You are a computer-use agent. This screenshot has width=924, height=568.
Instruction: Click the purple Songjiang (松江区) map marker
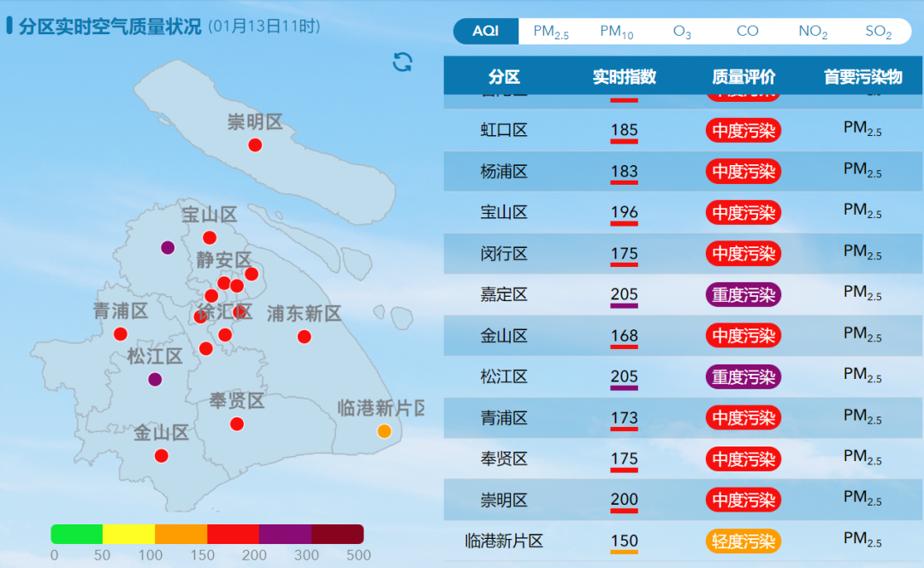[x=155, y=380]
